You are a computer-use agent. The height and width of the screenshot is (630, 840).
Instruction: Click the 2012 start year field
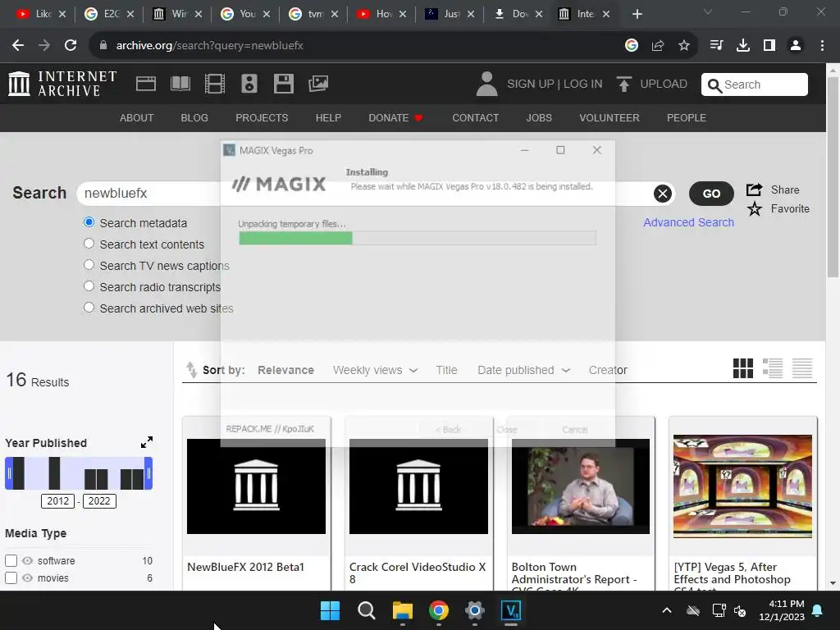coord(58,501)
